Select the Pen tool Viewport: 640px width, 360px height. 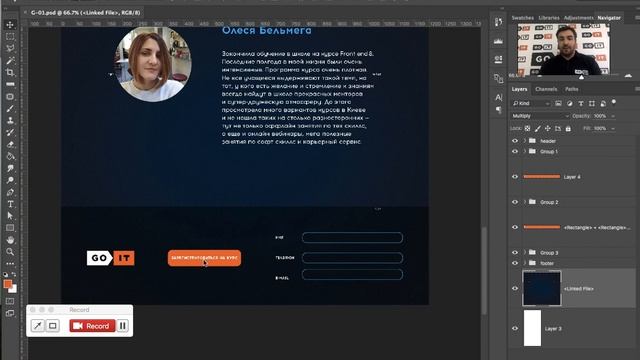(x=10, y=192)
